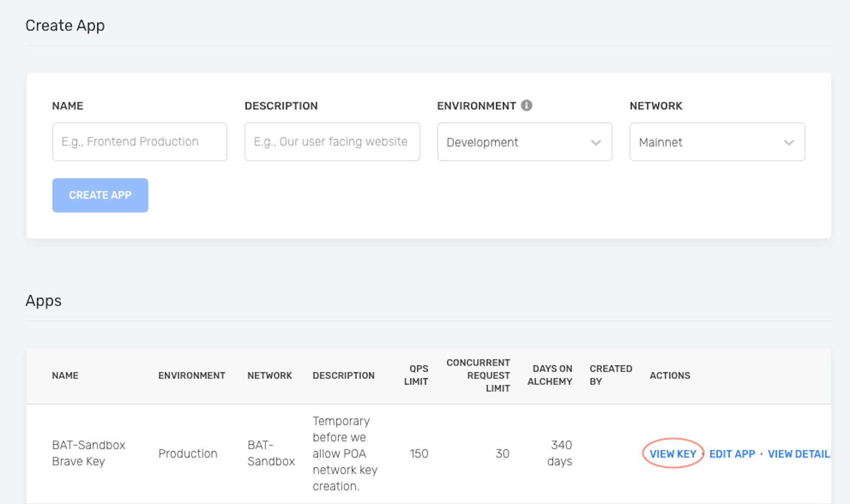Click the NAME input field in Create App
The image size is (850, 504).
click(139, 142)
